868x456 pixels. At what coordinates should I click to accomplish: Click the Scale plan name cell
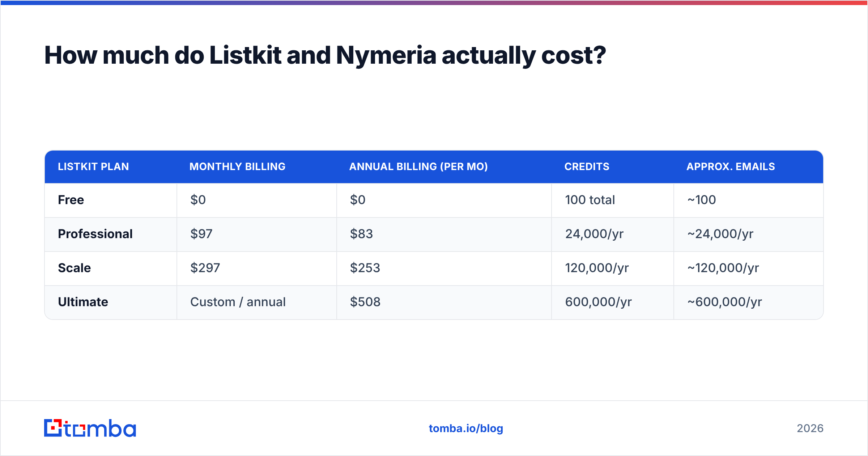[111, 268]
